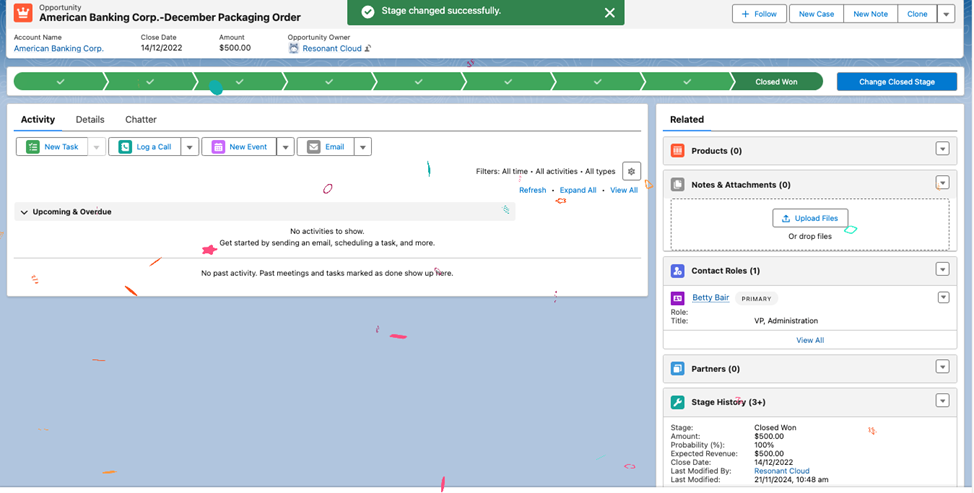
Task: Click the change owner icon beside Resonant Cloud
Action: tap(368, 48)
